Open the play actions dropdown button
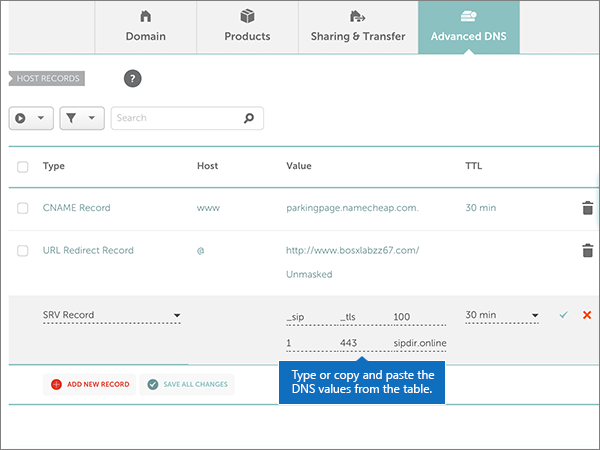This screenshot has height=450, width=600. click(30, 118)
